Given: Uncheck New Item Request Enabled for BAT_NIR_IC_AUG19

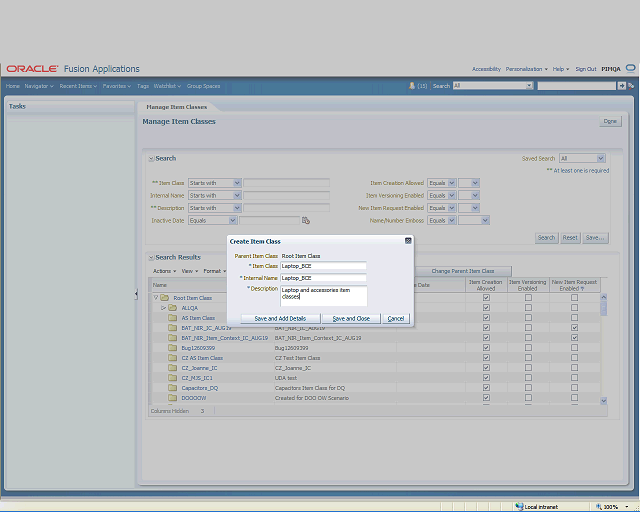Looking at the screenshot, I should click(x=574, y=328).
